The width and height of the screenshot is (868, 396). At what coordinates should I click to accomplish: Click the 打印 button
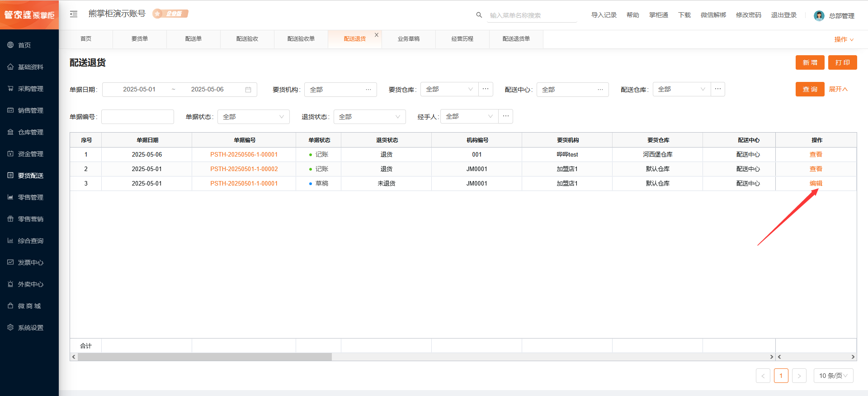(843, 62)
